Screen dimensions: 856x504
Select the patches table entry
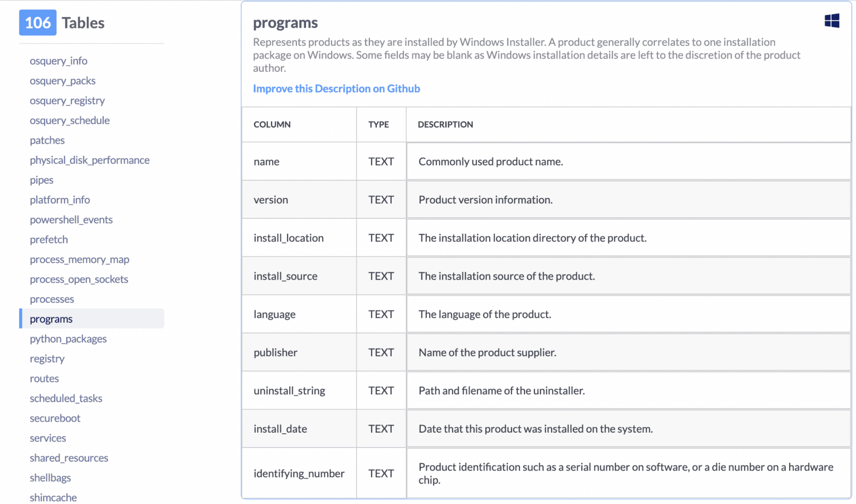click(x=47, y=140)
